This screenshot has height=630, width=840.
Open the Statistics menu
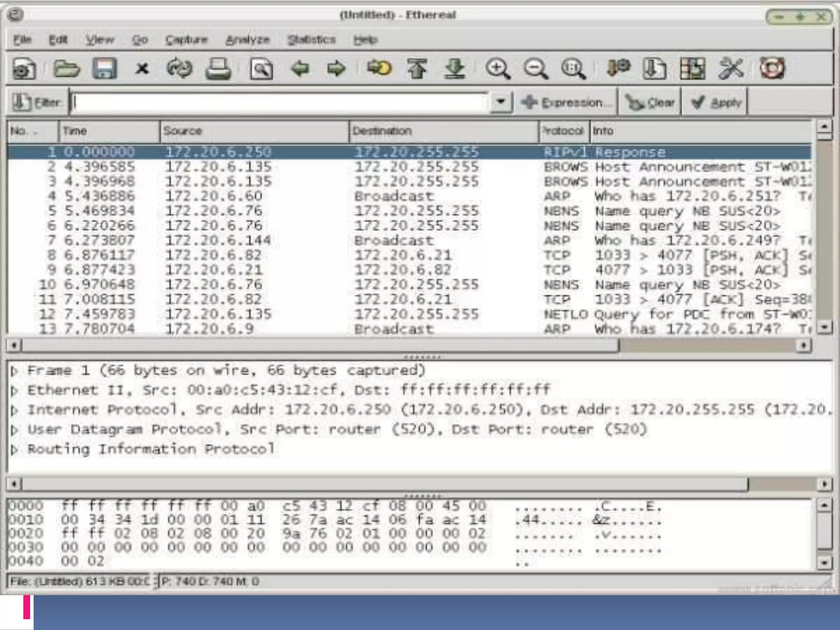pyautogui.click(x=311, y=40)
